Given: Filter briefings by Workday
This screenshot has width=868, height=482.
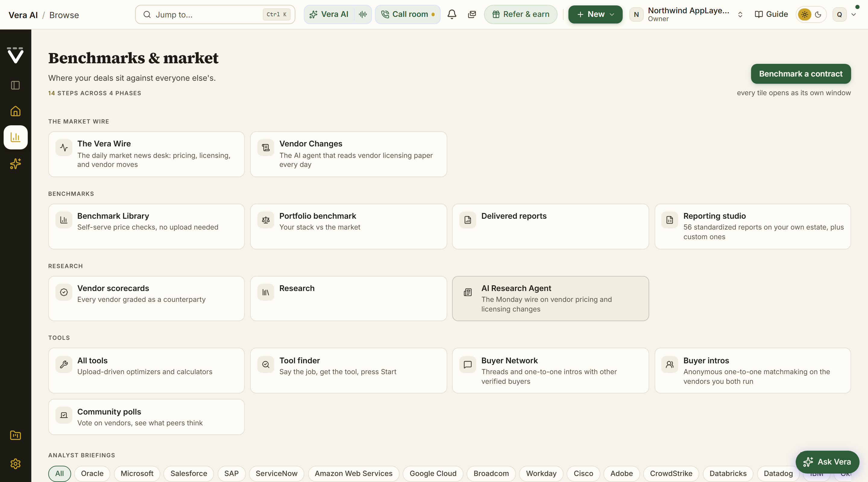Looking at the screenshot, I should [541, 473].
